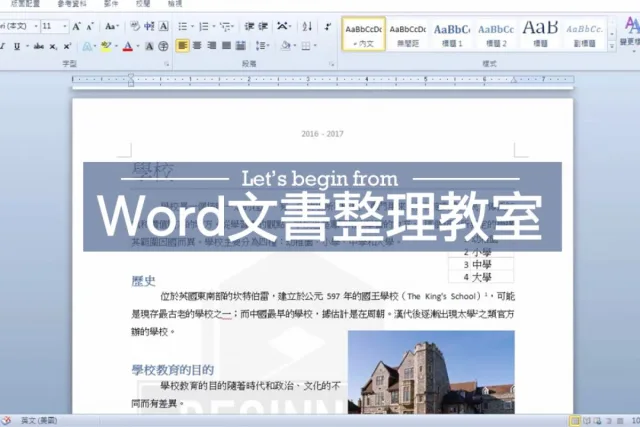Insert an enclosed character
Screen dimensions: 640x427
click(x=163, y=46)
